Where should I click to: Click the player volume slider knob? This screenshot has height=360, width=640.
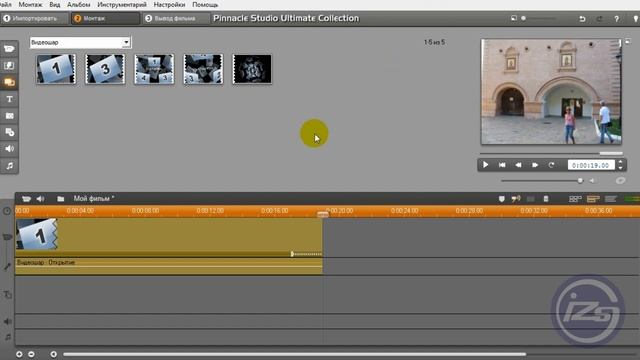tap(580, 180)
